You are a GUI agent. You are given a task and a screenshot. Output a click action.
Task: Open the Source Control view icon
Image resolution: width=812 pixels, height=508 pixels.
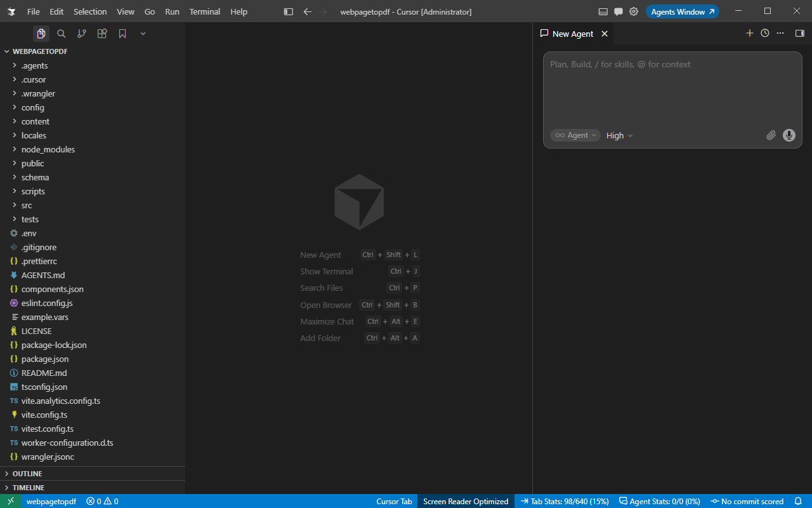click(82, 34)
